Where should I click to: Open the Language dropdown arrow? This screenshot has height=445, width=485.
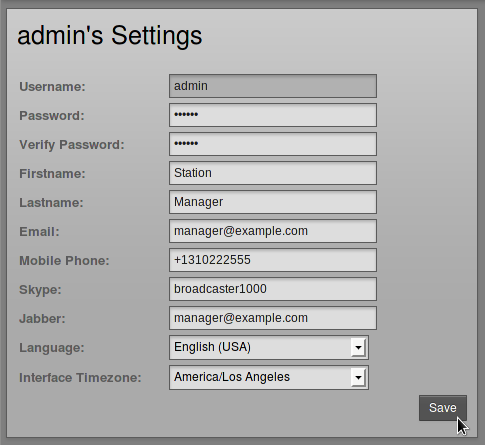click(358, 347)
